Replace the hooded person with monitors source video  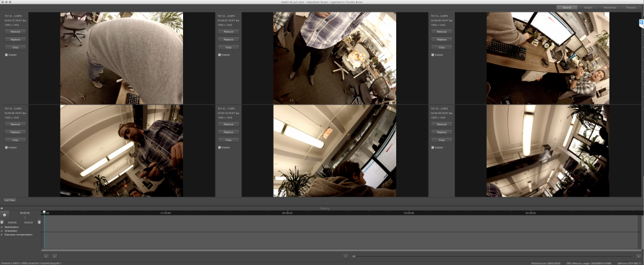pos(228,132)
